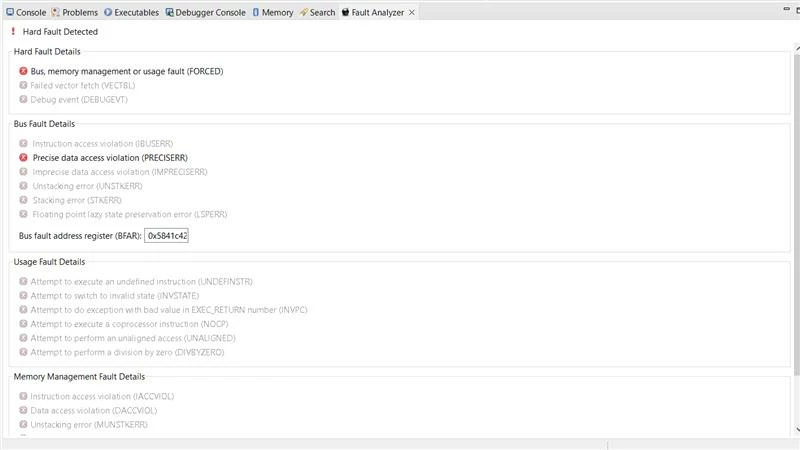This screenshot has width=800, height=450.
Task: Switch to the Debugger Console tab
Action: [205, 12]
